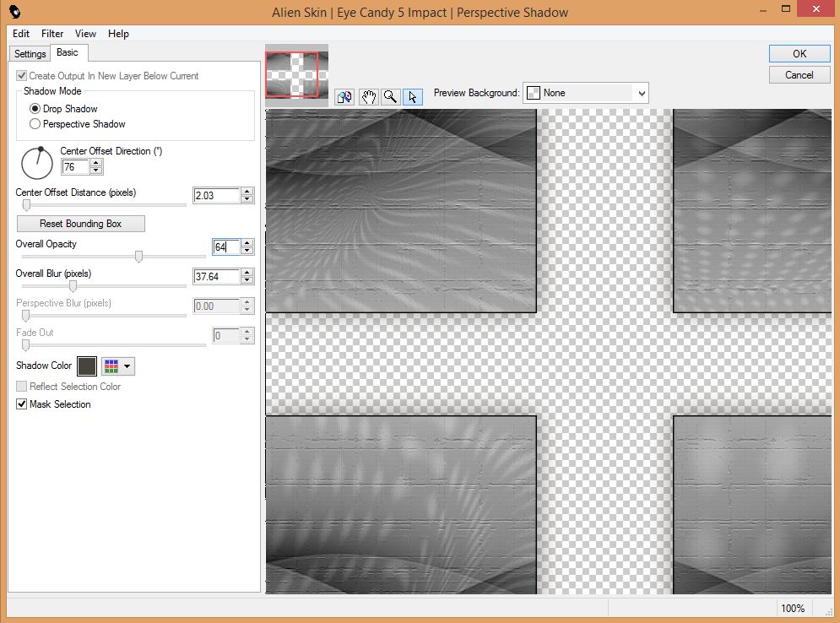Increase the Overall Blur value
The image size is (840, 623).
[247, 273]
